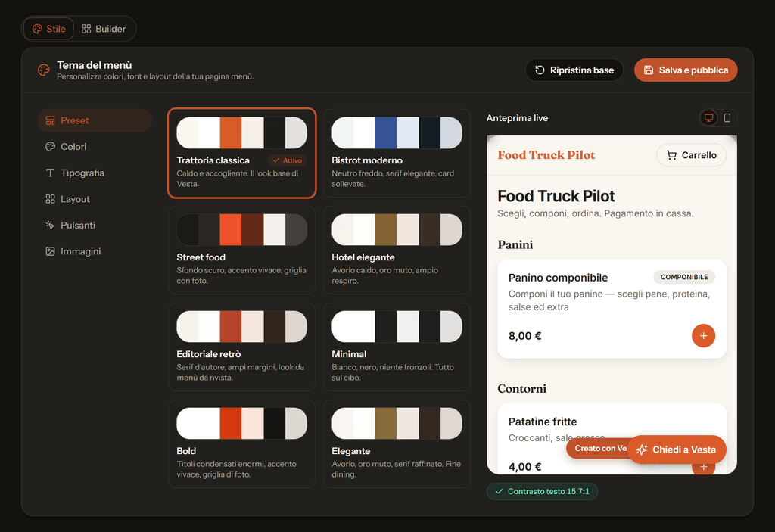Open the Colori section
Screen dimensions: 775x532
(95, 147)
